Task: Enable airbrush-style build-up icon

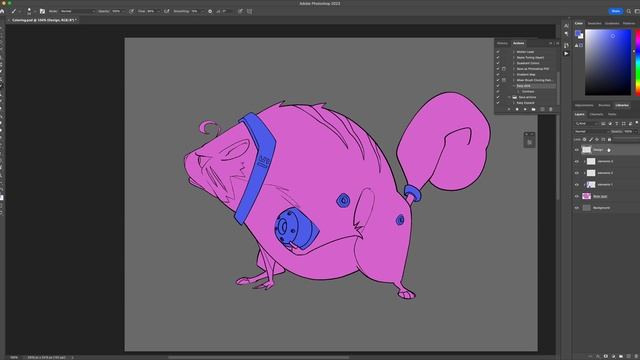Action: click(167, 11)
